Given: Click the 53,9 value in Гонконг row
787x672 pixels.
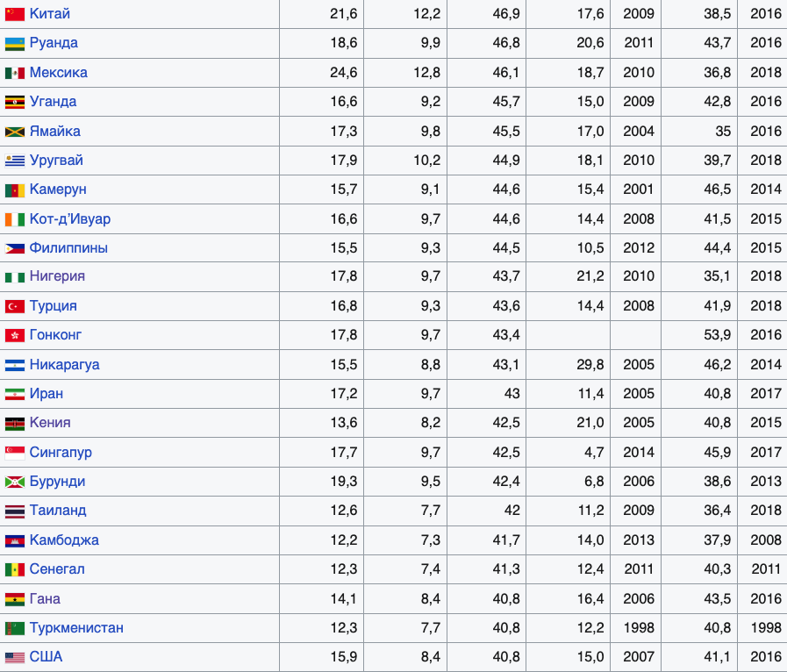Looking at the screenshot, I should pos(717,335).
